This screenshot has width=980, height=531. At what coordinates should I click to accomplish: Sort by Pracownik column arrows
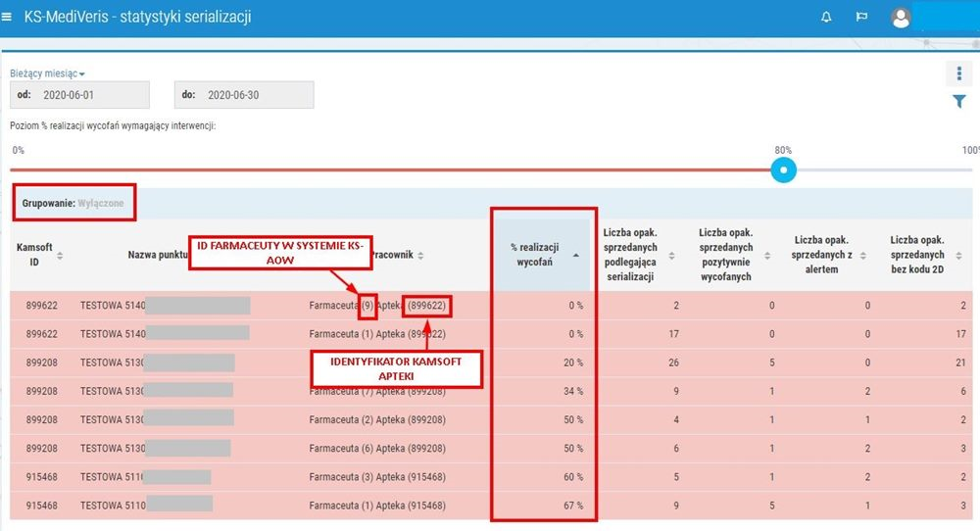(420, 256)
